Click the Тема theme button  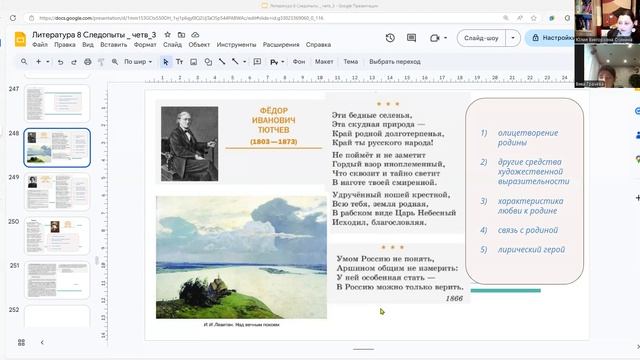[351, 62]
